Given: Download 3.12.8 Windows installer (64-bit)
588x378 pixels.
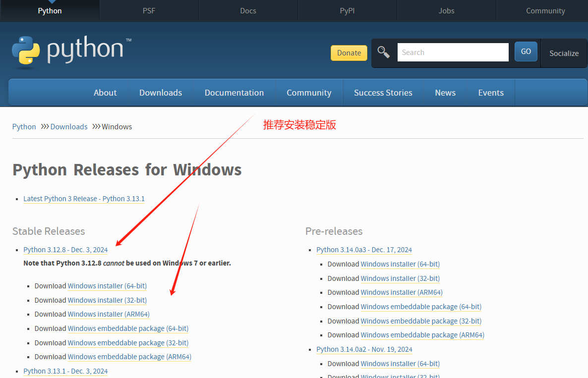Looking at the screenshot, I should pos(107,286).
